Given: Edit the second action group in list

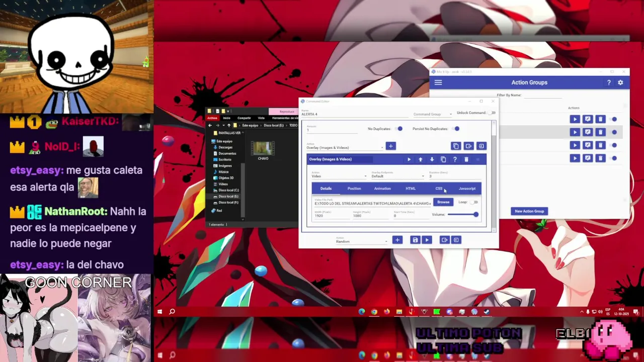Looking at the screenshot, I should 588,132.
